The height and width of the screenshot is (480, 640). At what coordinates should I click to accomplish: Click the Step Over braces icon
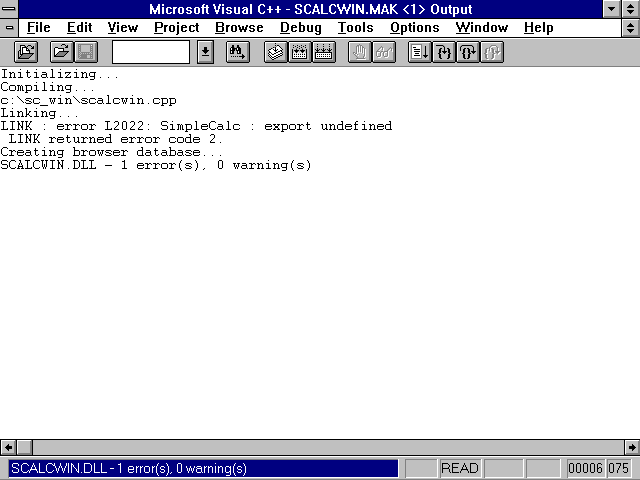pyautogui.click(x=468, y=52)
